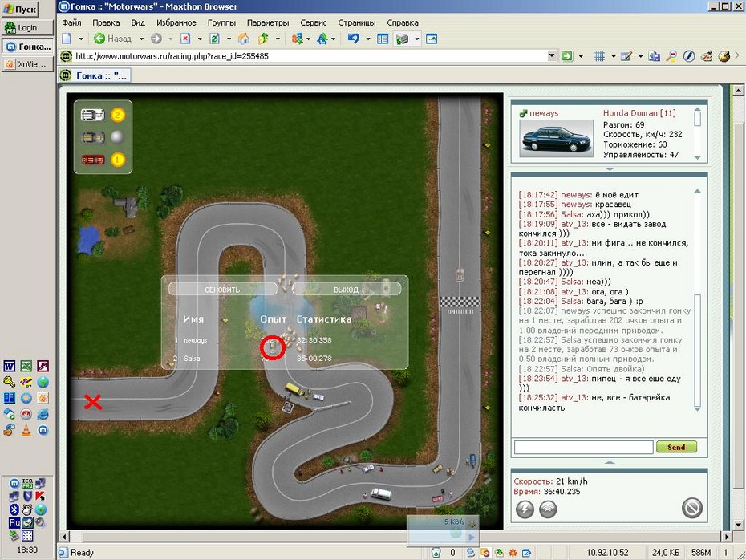
Task: Open the Параметры menu
Action: pos(268,22)
